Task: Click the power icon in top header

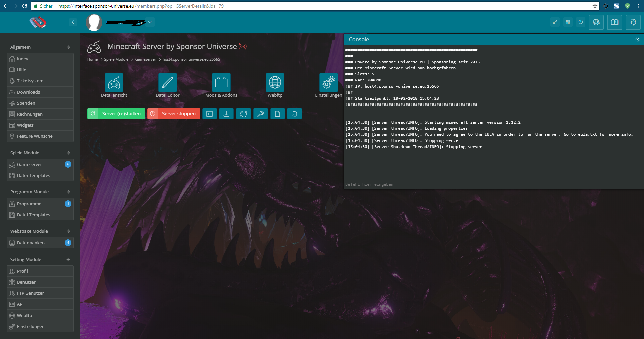Action: pyautogui.click(x=581, y=22)
